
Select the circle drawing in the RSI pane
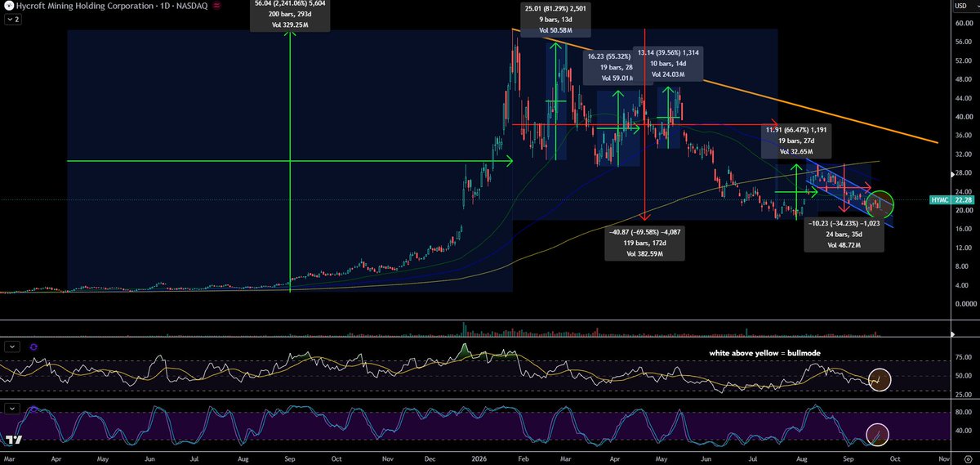(879, 379)
